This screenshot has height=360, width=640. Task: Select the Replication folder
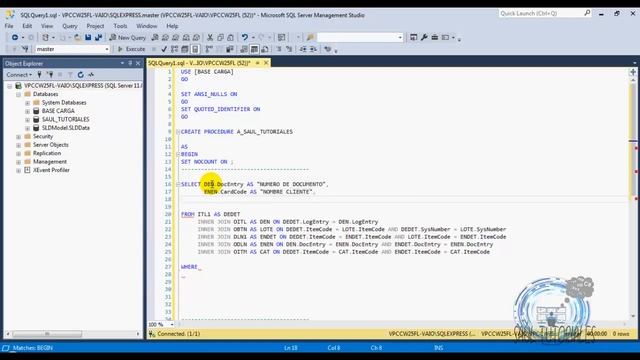click(x=47, y=153)
